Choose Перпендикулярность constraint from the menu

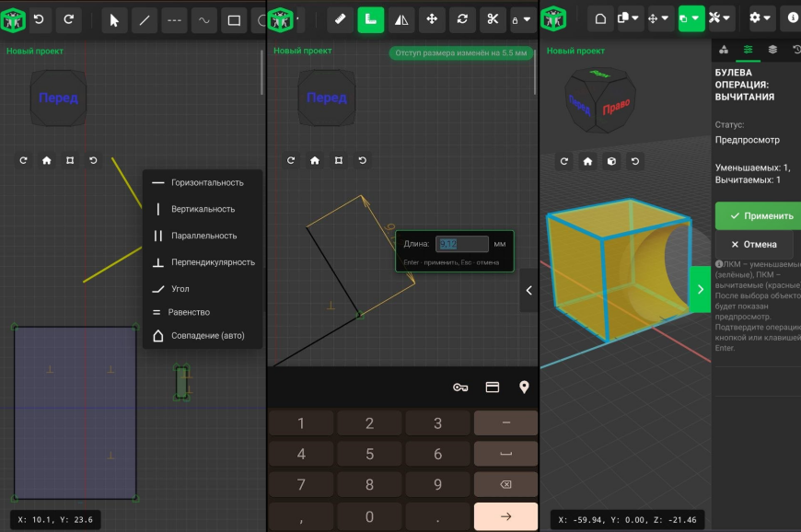click(x=203, y=262)
